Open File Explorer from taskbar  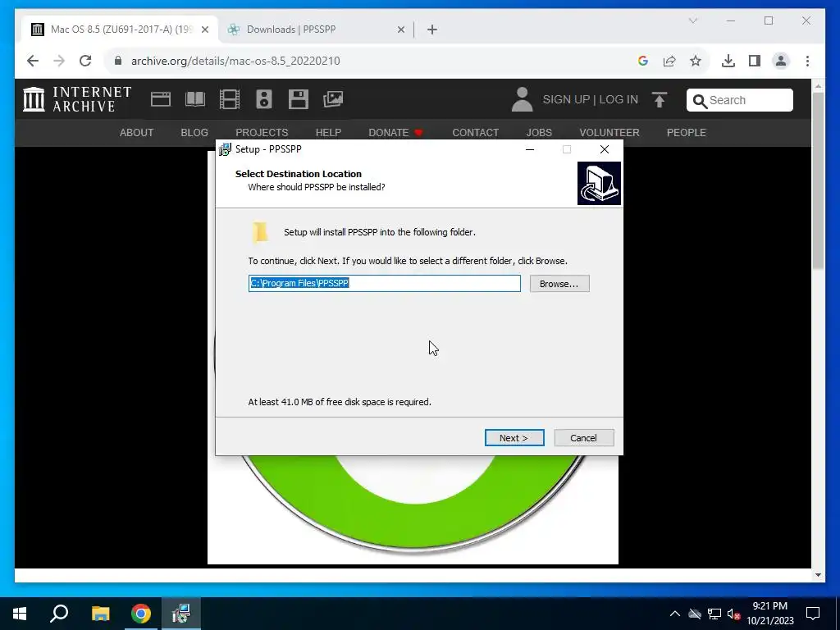100,614
